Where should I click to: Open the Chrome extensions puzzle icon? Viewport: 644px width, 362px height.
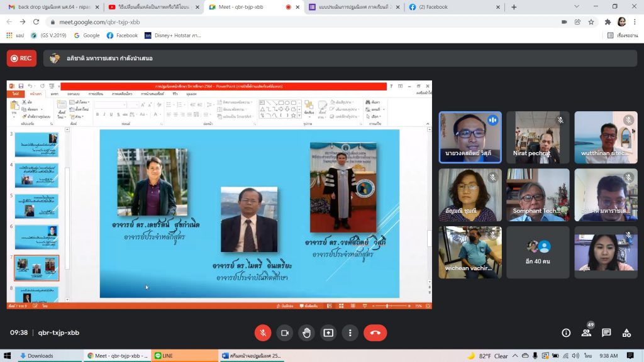[608, 21]
